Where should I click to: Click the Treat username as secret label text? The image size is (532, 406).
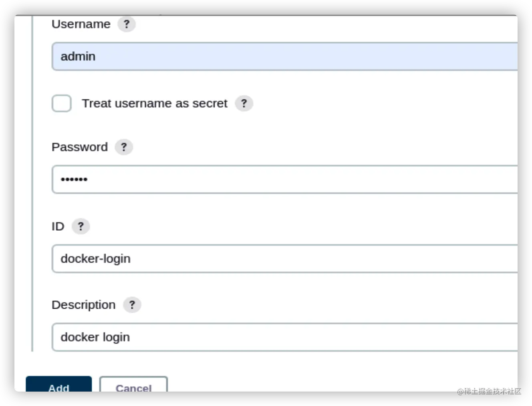(x=154, y=104)
